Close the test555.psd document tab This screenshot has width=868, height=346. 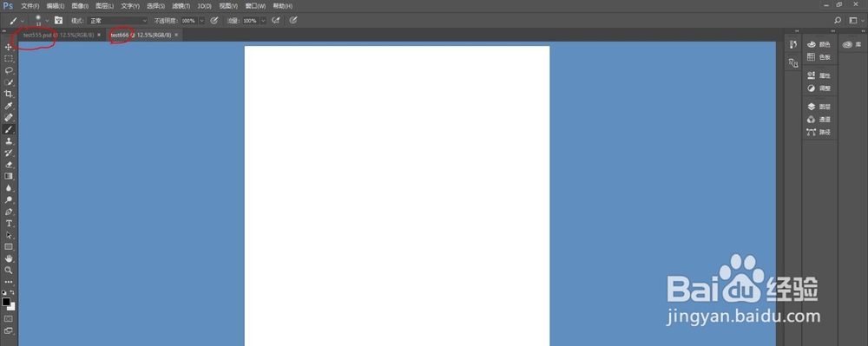pyautogui.click(x=99, y=35)
